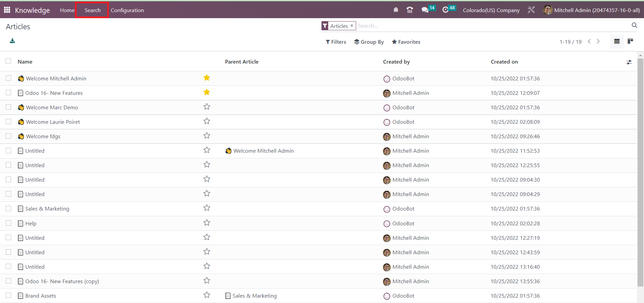Image resolution: width=644 pixels, height=303 pixels.
Task: Open the Favorites dropdown
Action: [406, 42]
